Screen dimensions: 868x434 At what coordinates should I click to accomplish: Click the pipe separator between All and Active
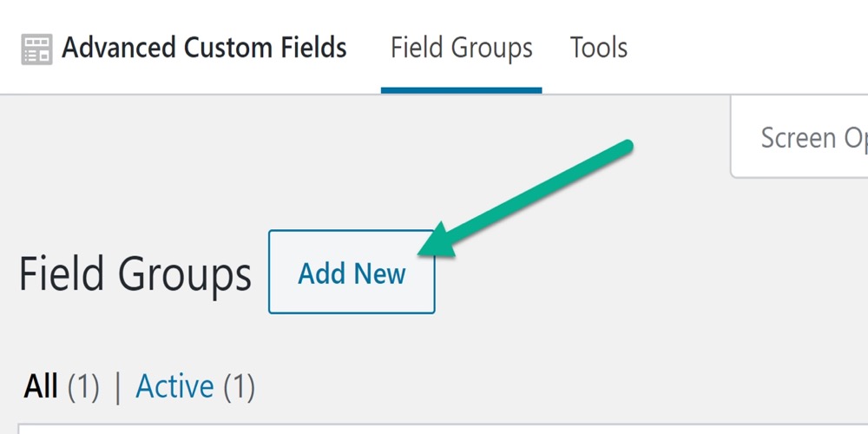click(x=117, y=386)
